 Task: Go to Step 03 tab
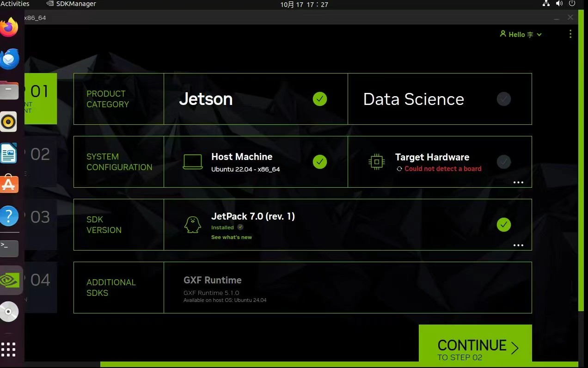[x=41, y=224]
